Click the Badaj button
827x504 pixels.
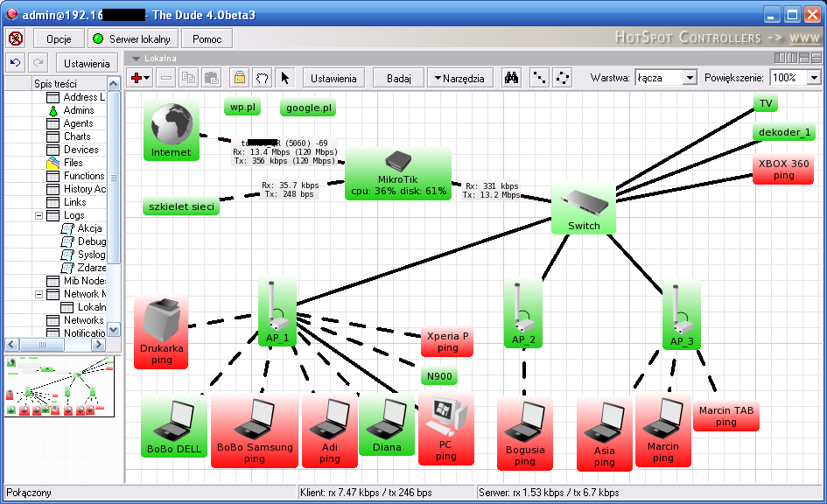399,78
